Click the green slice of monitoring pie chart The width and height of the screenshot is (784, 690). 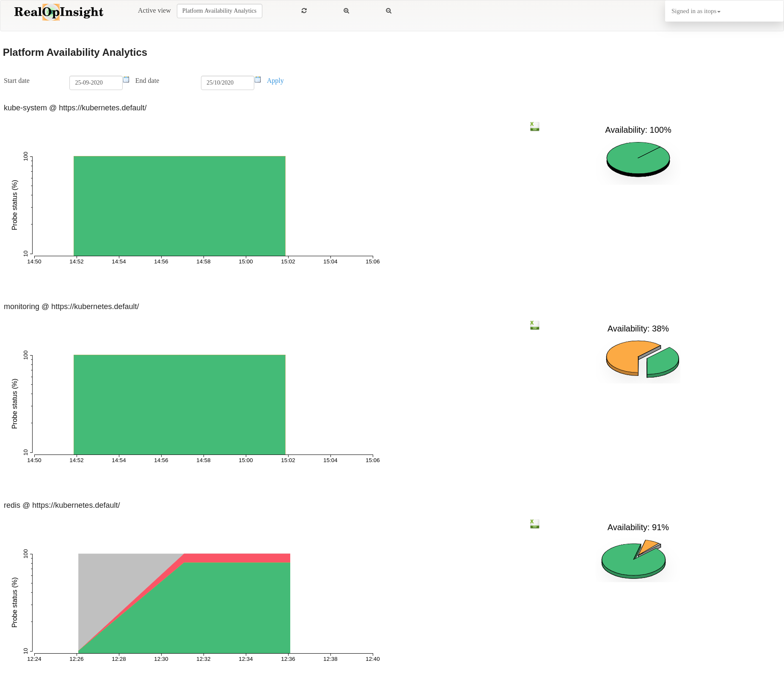(x=663, y=362)
